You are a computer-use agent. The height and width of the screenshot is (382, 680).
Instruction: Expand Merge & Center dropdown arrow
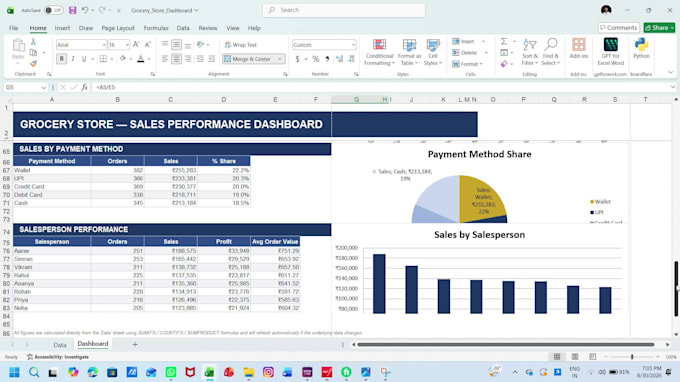(280, 59)
